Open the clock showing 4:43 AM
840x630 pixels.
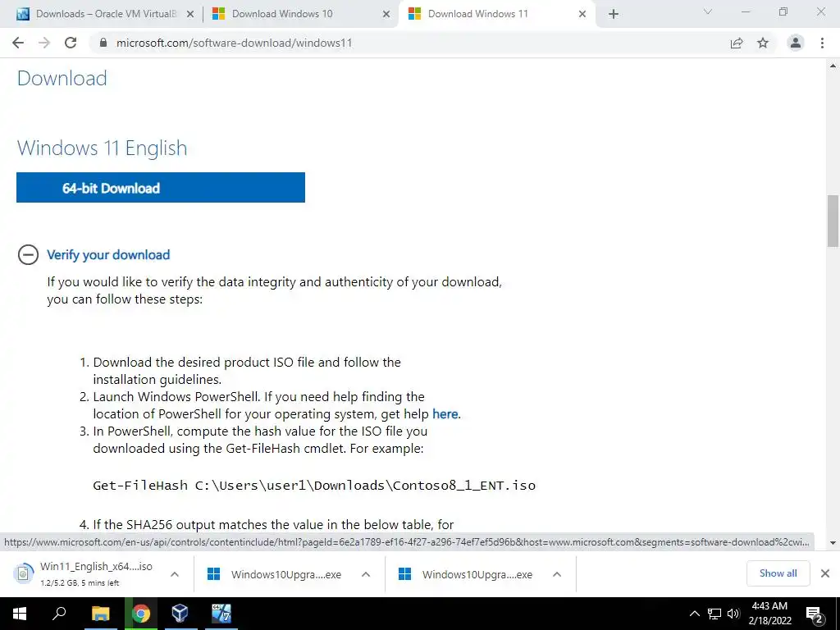pyautogui.click(x=769, y=614)
